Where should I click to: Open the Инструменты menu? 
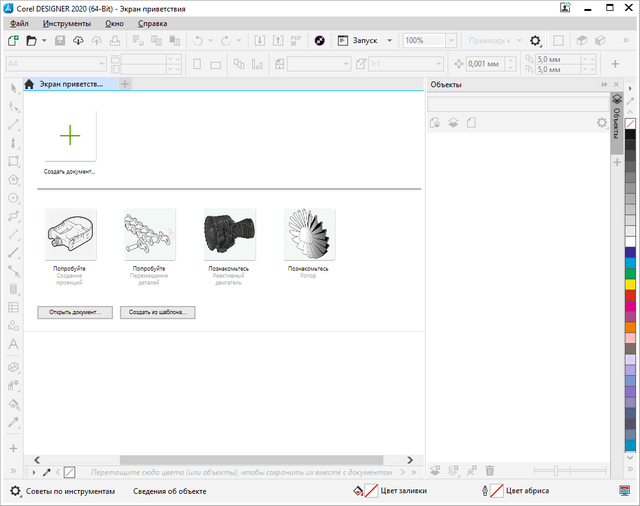pyautogui.click(x=67, y=23)
